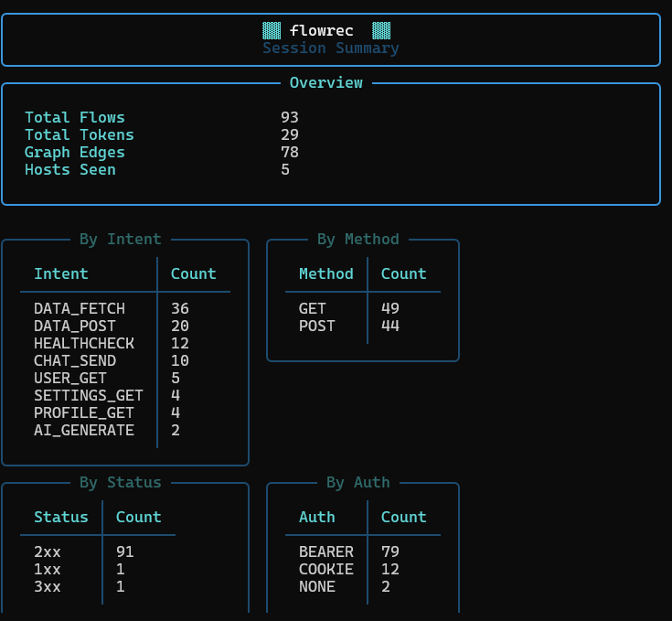Select the GET count 49
Image resolution: width=672 pixels, height=621 pixels.
pyautogui.click(x=390, y=308)
